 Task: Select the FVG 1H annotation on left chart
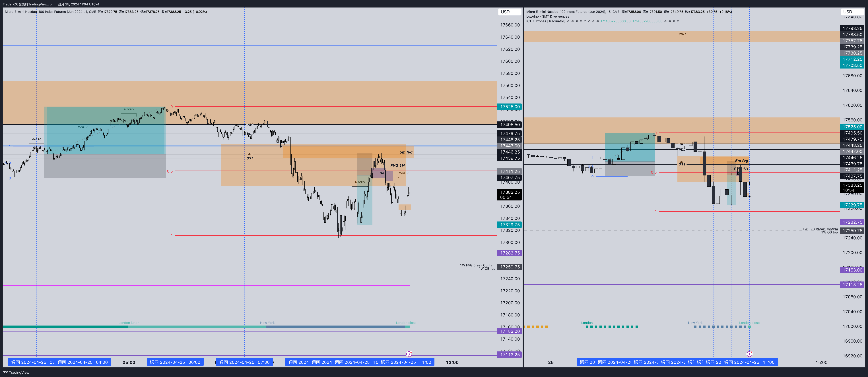(x=398, y=165)
